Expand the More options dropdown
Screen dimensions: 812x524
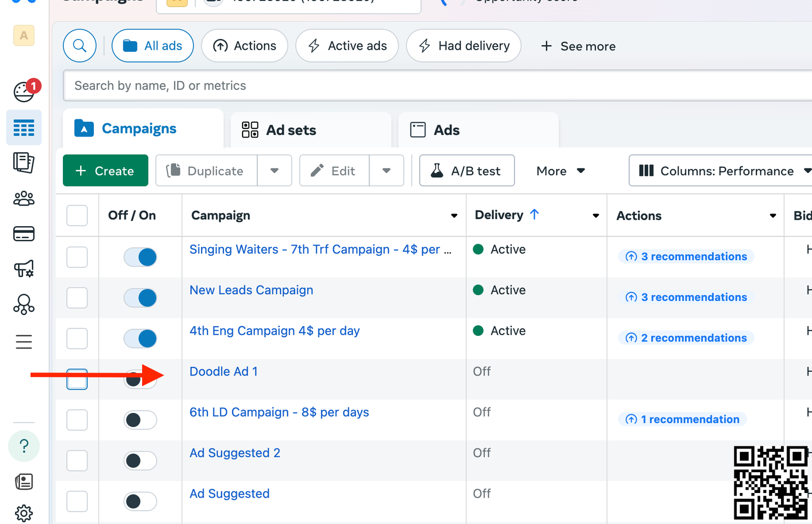click(561, 171)
